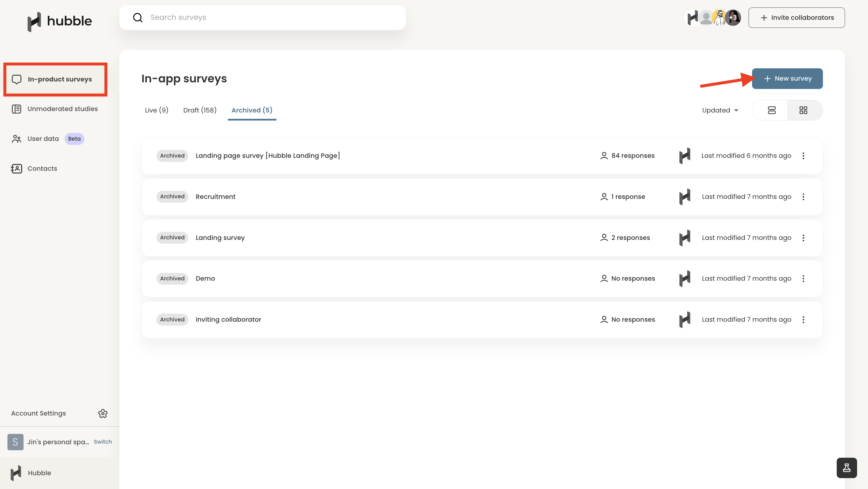
Task: Click the Hubble logo at top left
Action: point(59,21)
